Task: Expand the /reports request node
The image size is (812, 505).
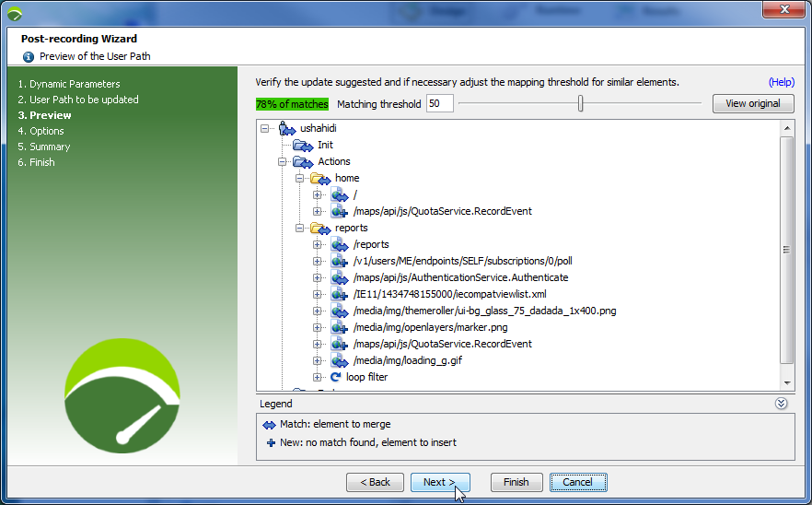Action: click(318, 244)
